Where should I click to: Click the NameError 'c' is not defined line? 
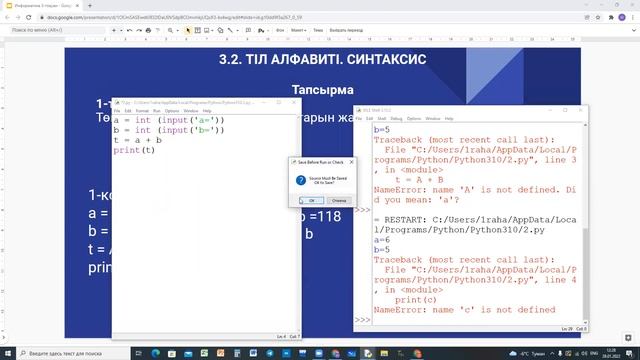coord(464,310)
